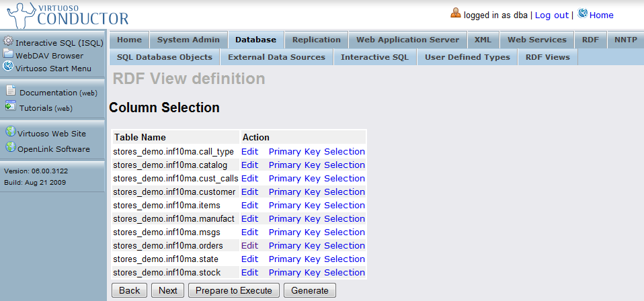Open the System Admin tab
This screenshot has height=301, width=644.
click(188, 40)
